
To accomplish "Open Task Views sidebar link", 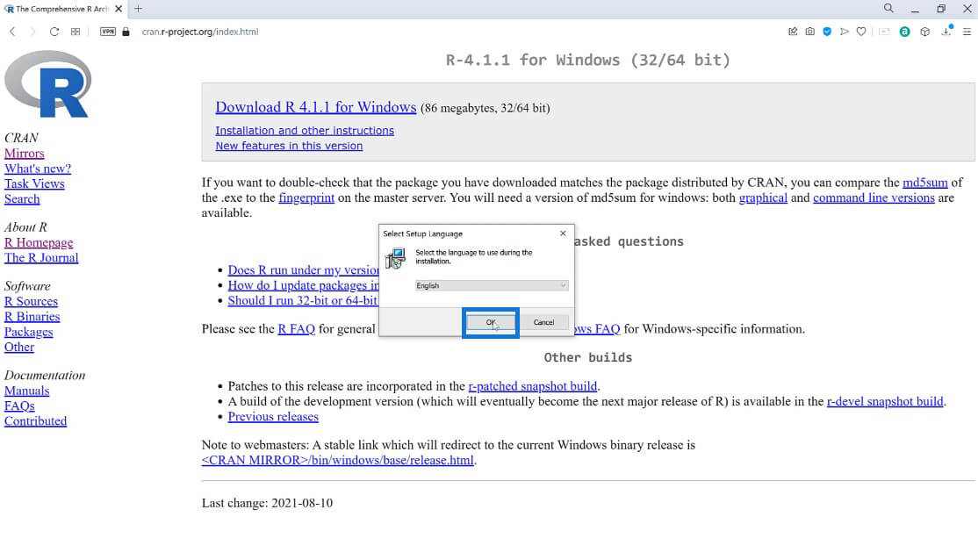I will (x=34, y=184).
